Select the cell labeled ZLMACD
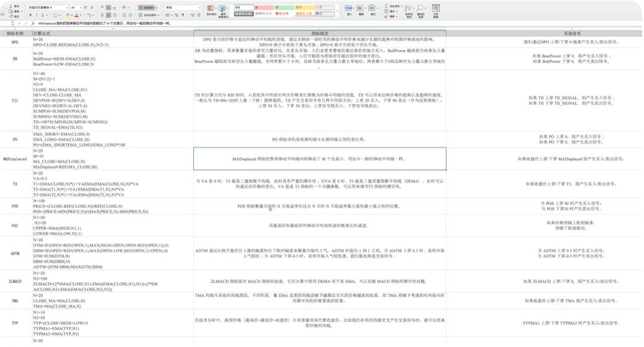The width and height of the screenshot is (644, 347). coord(15,281)
